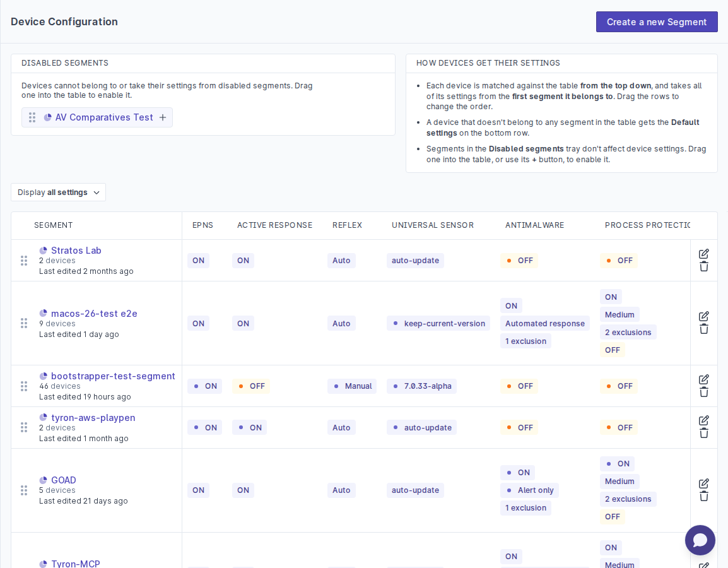Click the Antimalware OFF badge for Stratos Lab
This screenshot has height=568, width=728.
coord(519,261)
